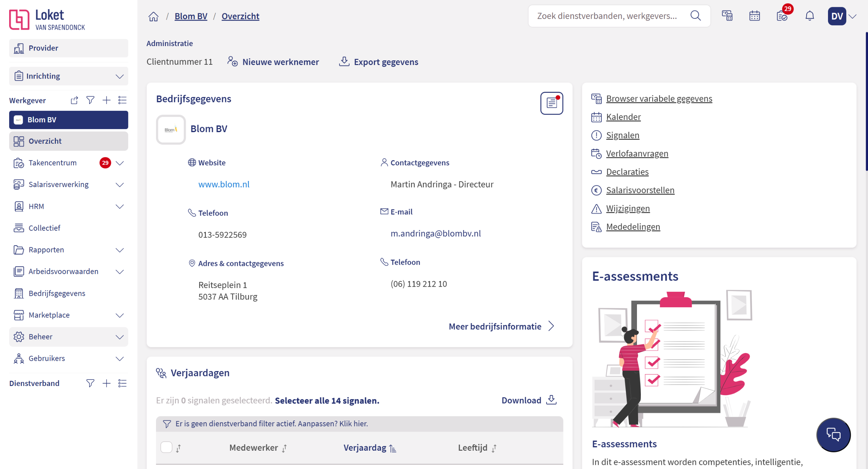Open Werkgever list view icon
Screen dimensions: 868x469
(x=122, y=100)
